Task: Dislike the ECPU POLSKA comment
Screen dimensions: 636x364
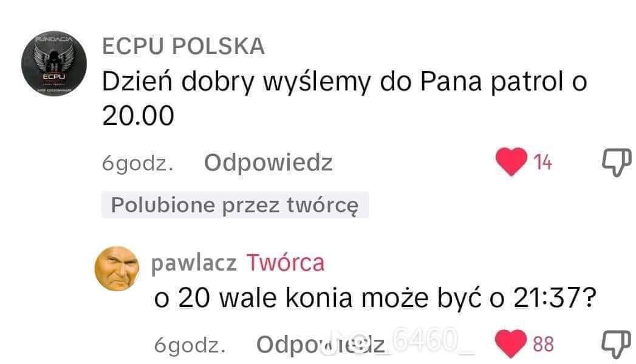Action: 617,162
